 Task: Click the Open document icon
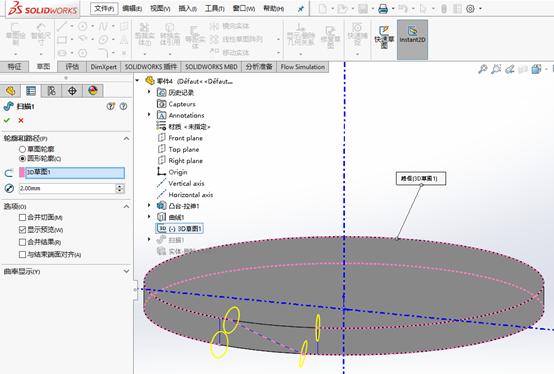pos(342,9)
